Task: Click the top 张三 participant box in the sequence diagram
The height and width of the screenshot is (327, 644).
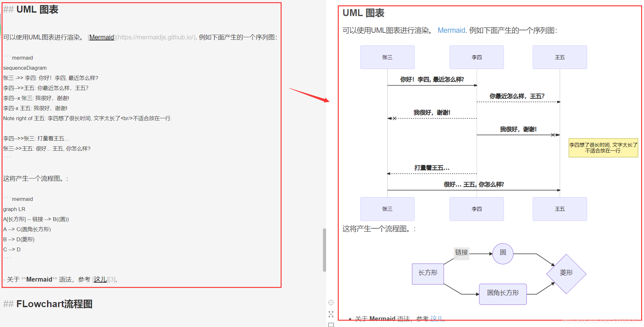Action: (x=387, y=57)
